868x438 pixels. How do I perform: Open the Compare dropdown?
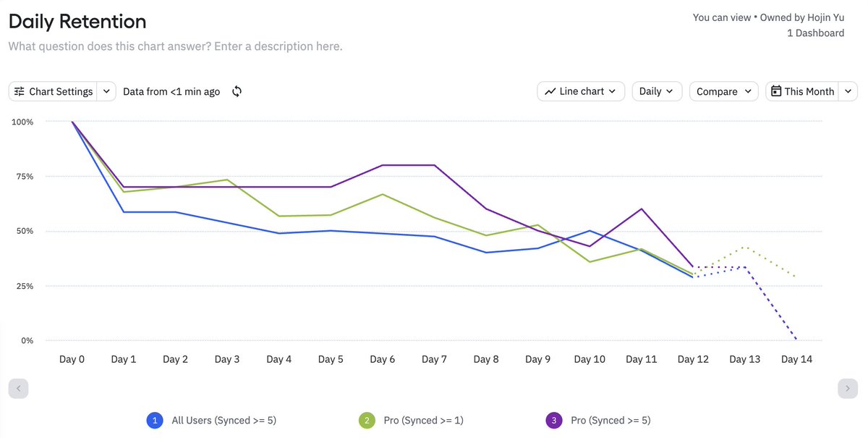pos(723,91)
